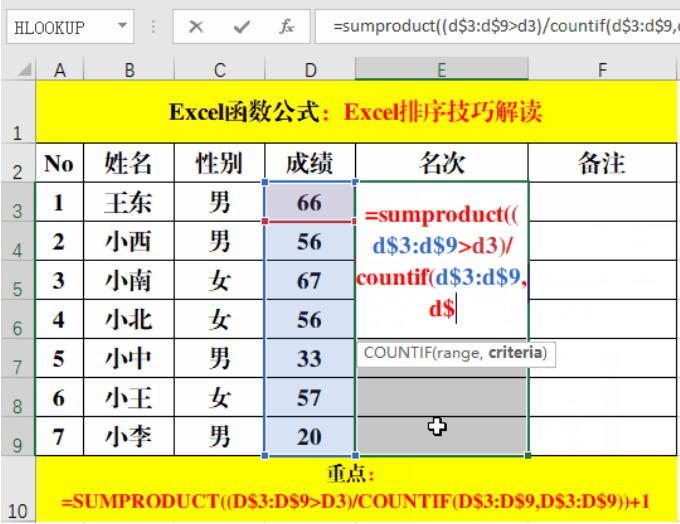Click the score cell '57'
This screenshot has height=524, width=680.
click(x=310, y=397)
